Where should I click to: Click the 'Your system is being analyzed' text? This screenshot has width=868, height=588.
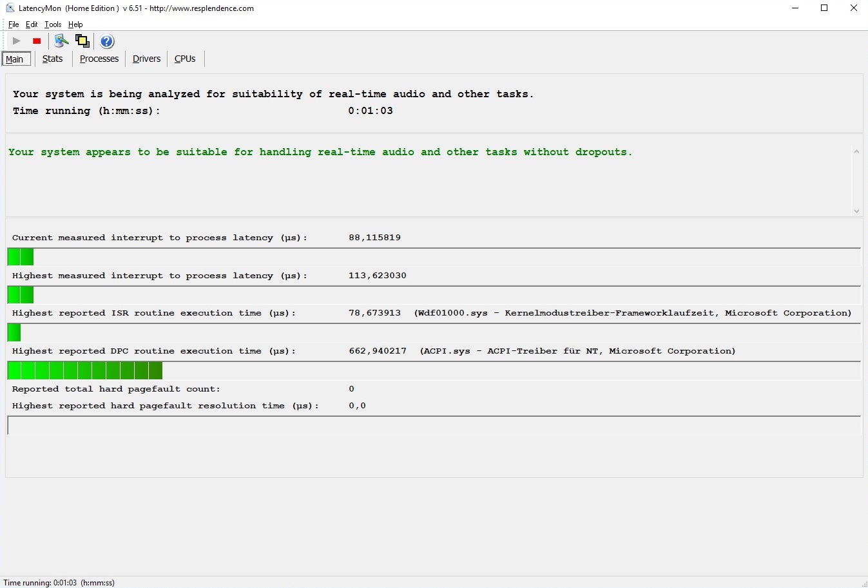pos(273,94)
